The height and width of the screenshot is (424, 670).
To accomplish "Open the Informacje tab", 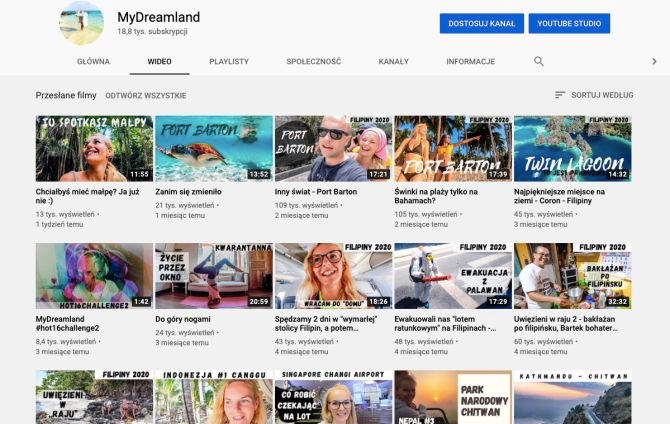I will click(470, 61).
